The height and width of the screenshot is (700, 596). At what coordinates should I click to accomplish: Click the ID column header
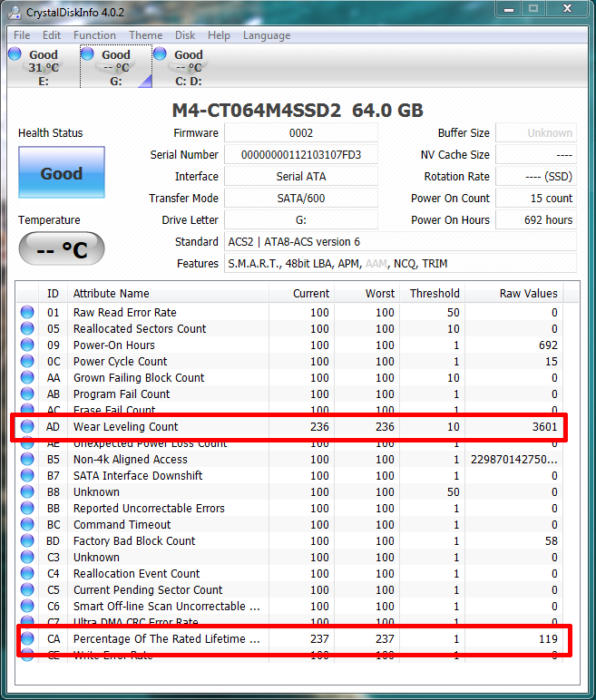click(53, 293)
